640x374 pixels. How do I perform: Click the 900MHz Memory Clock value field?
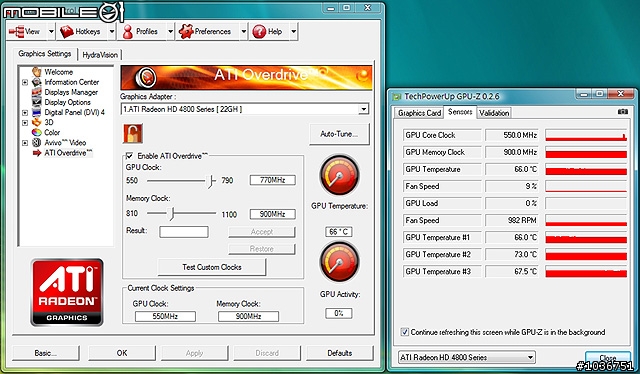(272, 214)
